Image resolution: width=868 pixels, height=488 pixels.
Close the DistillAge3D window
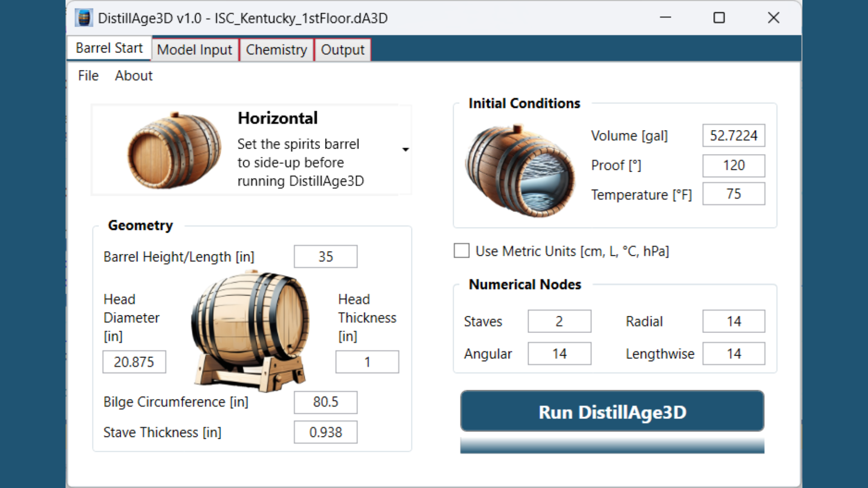tap(774, 18)
